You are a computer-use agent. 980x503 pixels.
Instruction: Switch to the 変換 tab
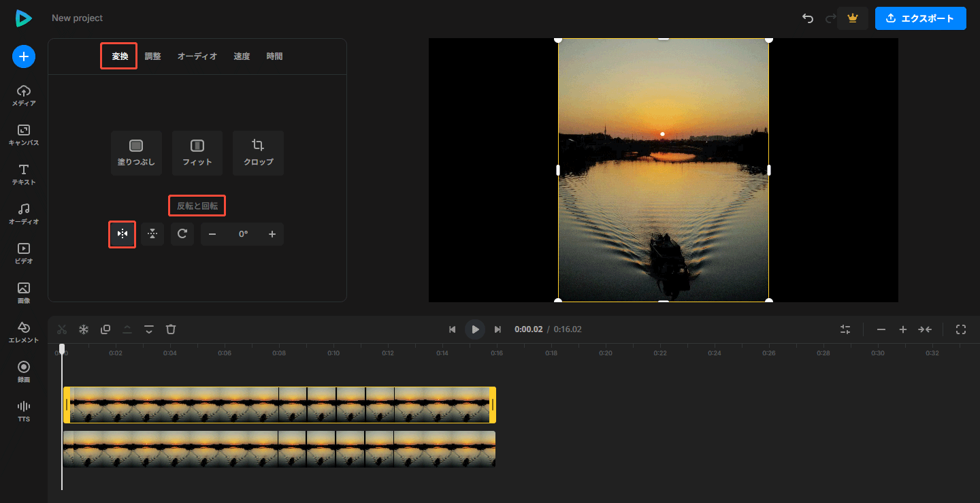(120, 56)
